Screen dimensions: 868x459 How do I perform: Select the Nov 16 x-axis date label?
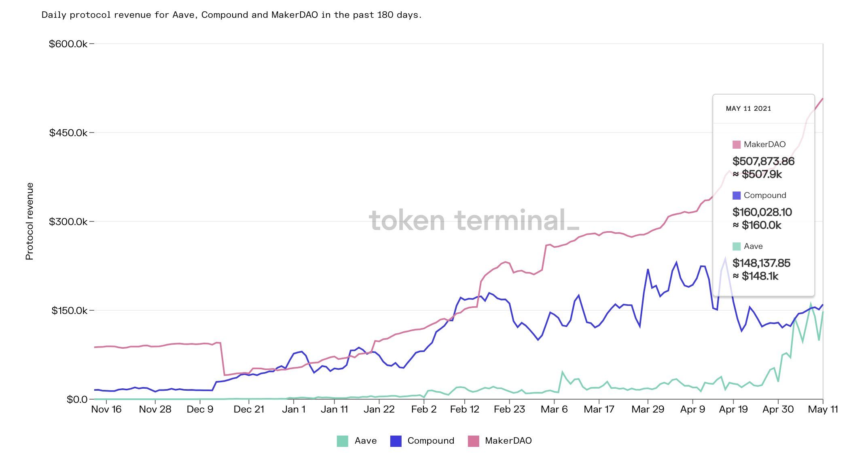point(106,409)
